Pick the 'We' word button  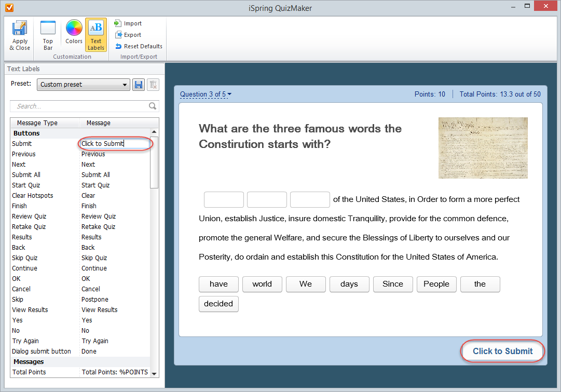point(306,284)
